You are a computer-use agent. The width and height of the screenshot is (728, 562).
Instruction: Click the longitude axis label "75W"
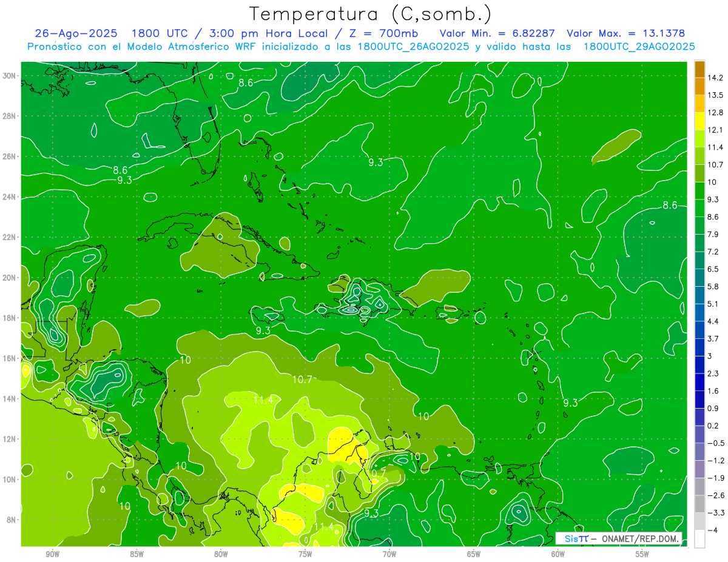[x=305, y=554]
